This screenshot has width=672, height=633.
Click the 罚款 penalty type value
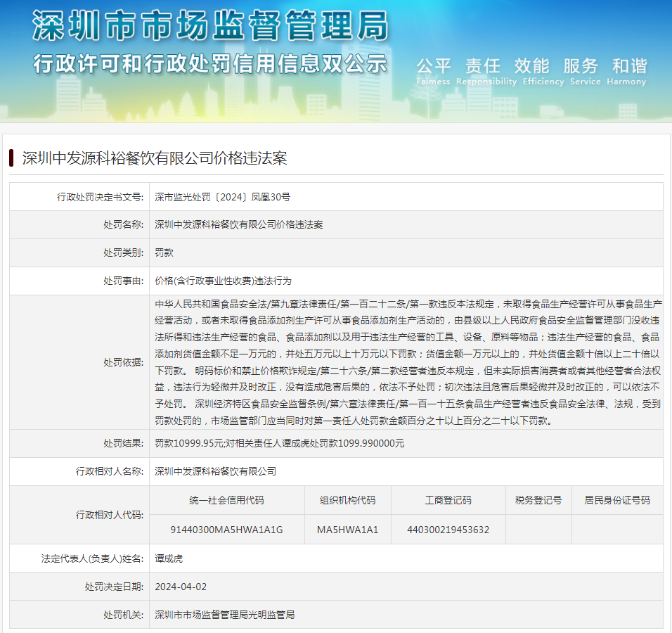[164, 252]
